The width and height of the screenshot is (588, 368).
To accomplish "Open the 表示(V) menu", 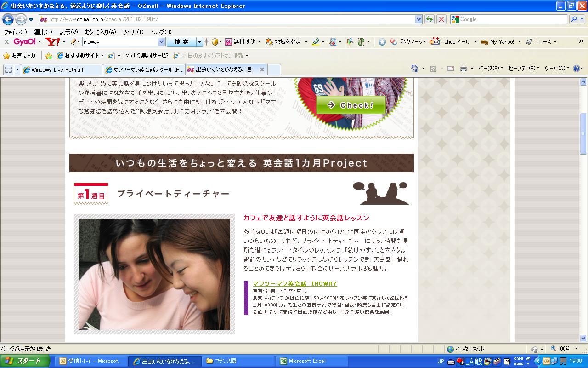I will coord(68,32).
